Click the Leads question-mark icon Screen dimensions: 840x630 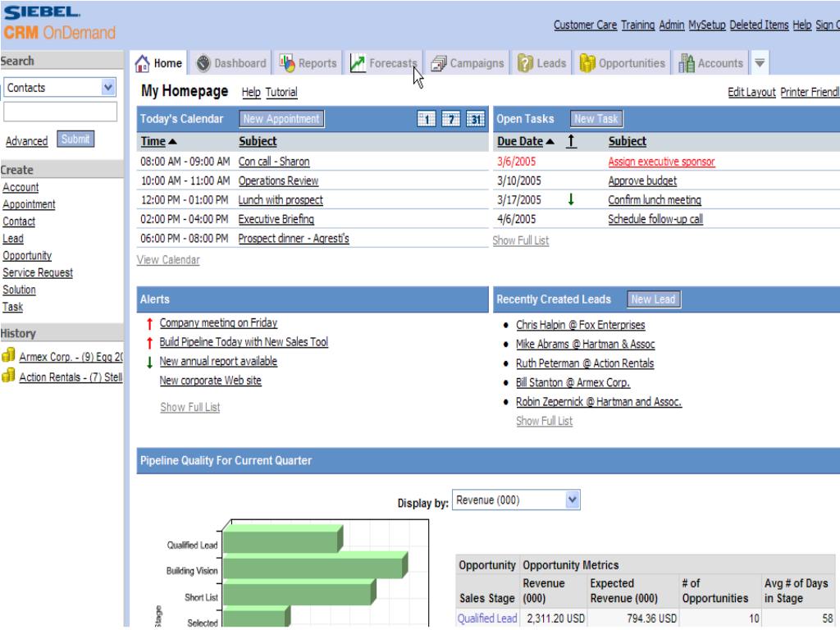coord(525,63)
